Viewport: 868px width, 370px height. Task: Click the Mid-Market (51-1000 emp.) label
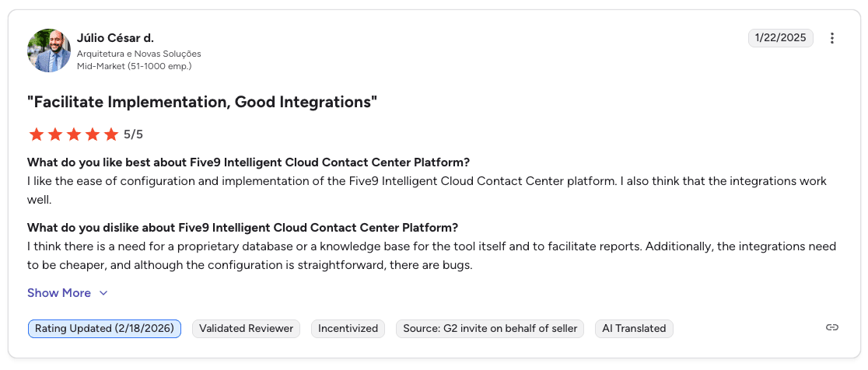pyautogui.click(x=134, y=66)
